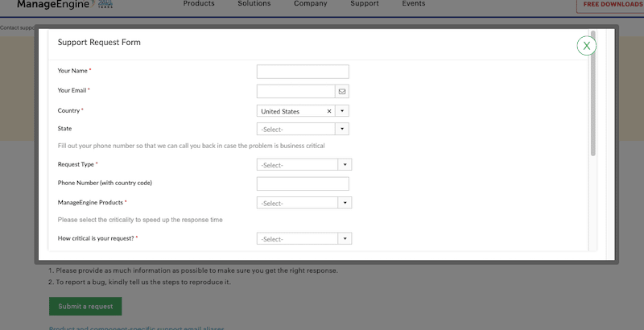Click the Phone Number (with country code) label

(105, 183)
